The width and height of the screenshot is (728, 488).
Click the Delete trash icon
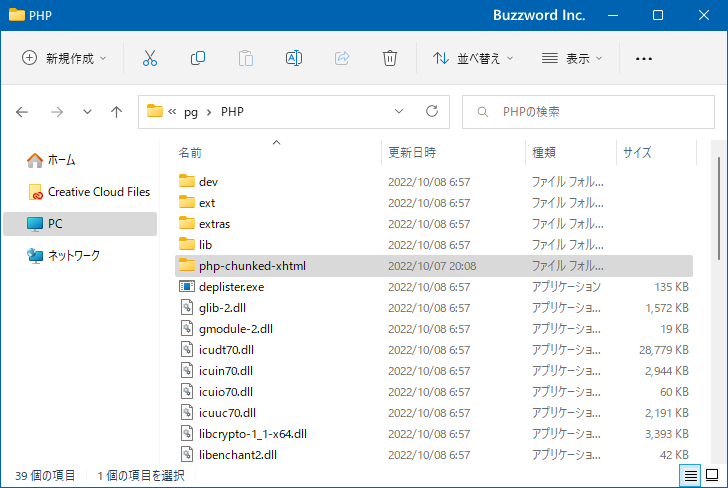coord(390,59)
